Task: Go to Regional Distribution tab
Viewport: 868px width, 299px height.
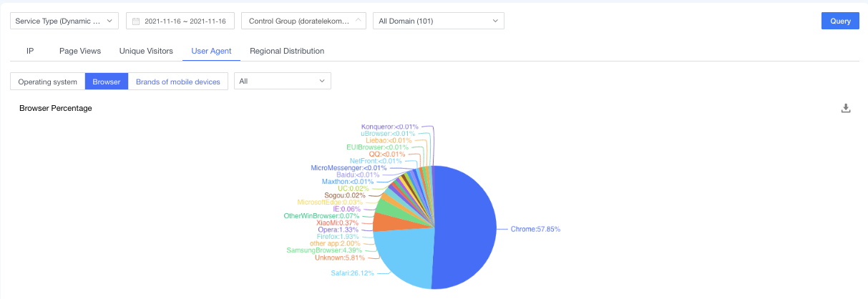Action: click(x=286, y=51)
